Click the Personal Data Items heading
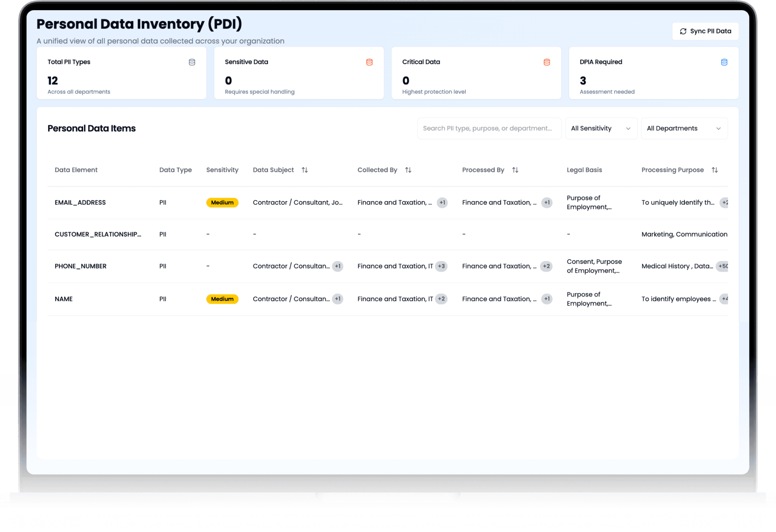This screenshot has width=776, height=532. (92, 128)
